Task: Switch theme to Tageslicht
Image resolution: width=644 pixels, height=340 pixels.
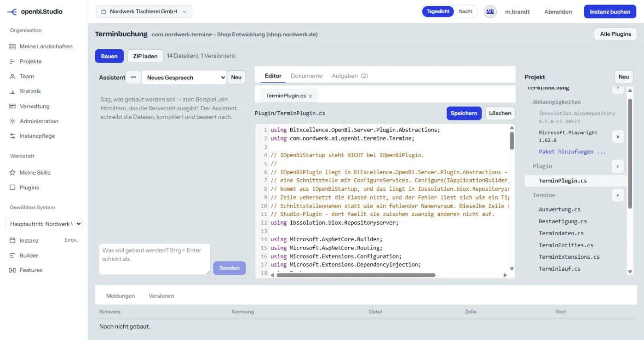Action: pyautogui.click(x=438, y=11)
